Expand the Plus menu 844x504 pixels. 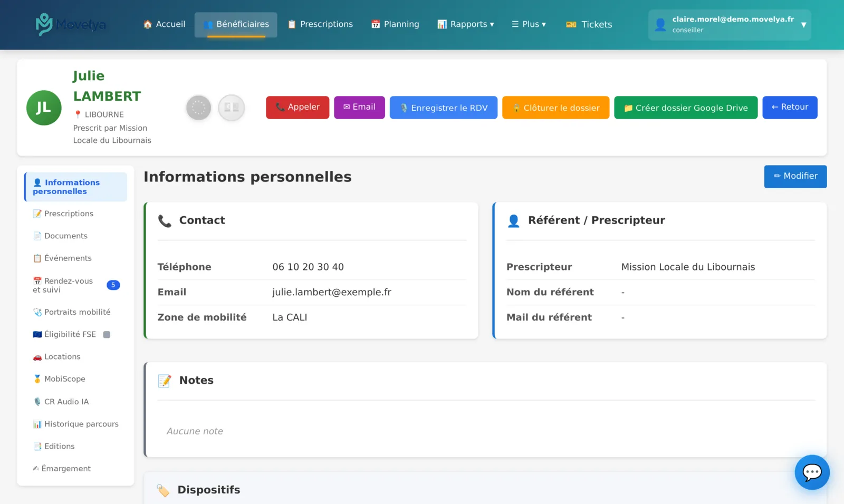(x=529, y=24)
